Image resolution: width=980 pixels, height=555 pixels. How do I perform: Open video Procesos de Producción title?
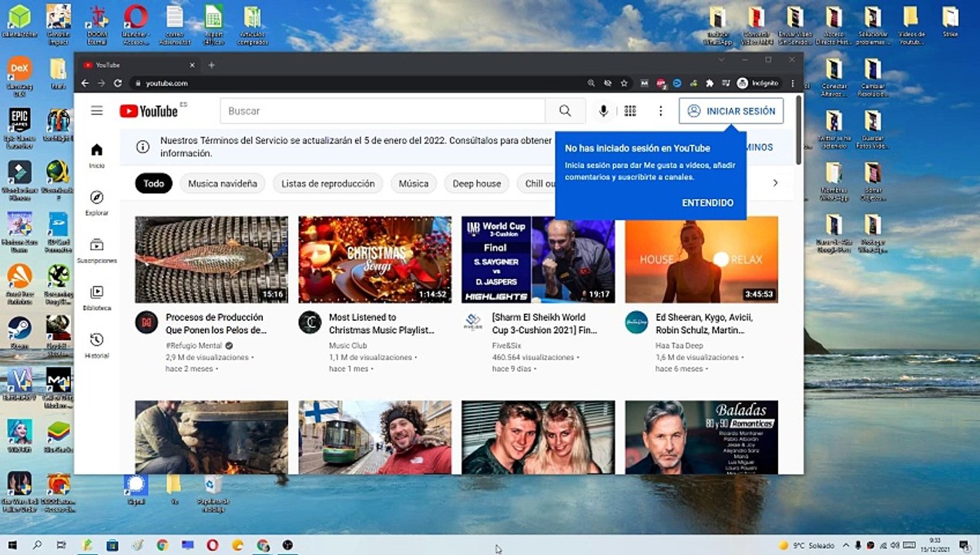coord(216,323)
